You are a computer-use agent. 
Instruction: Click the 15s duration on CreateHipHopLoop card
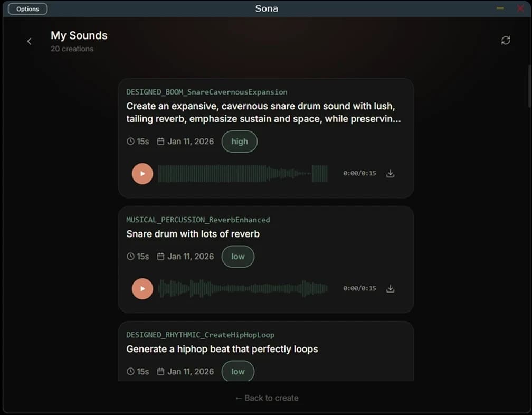click(x=138, y=372)
